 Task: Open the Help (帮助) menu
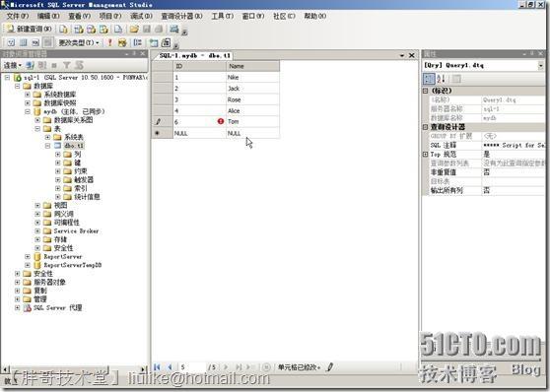tap(315, 16)
